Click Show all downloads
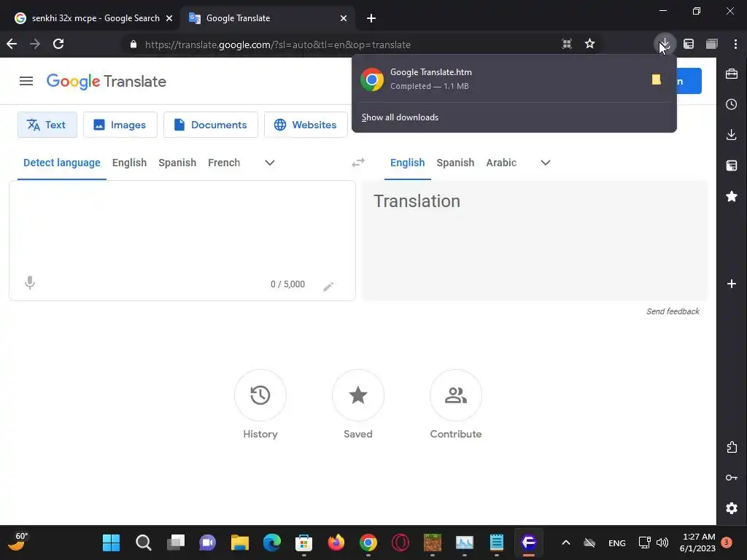Screen dimensions: 747x560 click(x=400, y=117)
